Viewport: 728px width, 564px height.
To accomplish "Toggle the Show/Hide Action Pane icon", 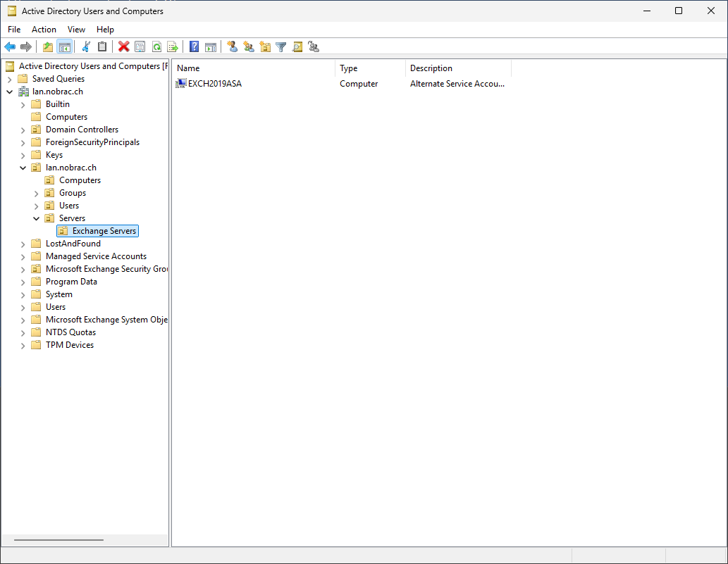I will (x=211, y=47).
